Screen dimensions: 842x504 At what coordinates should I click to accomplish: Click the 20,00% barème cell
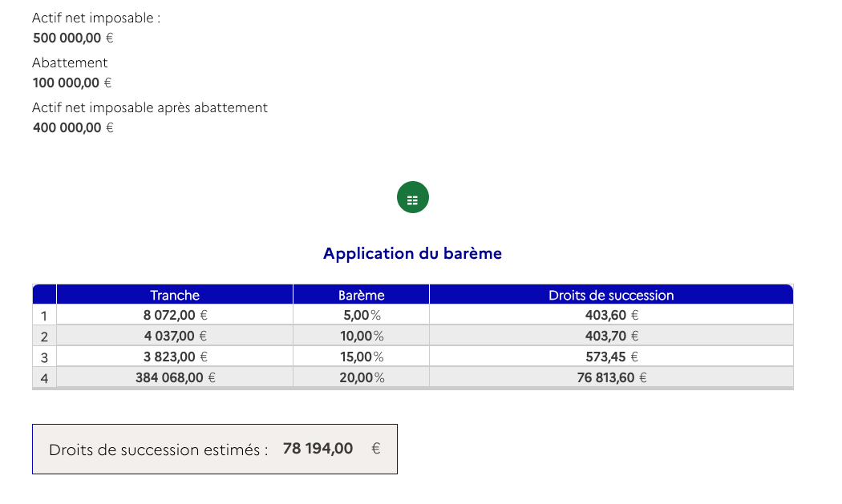tap(362, 378)
